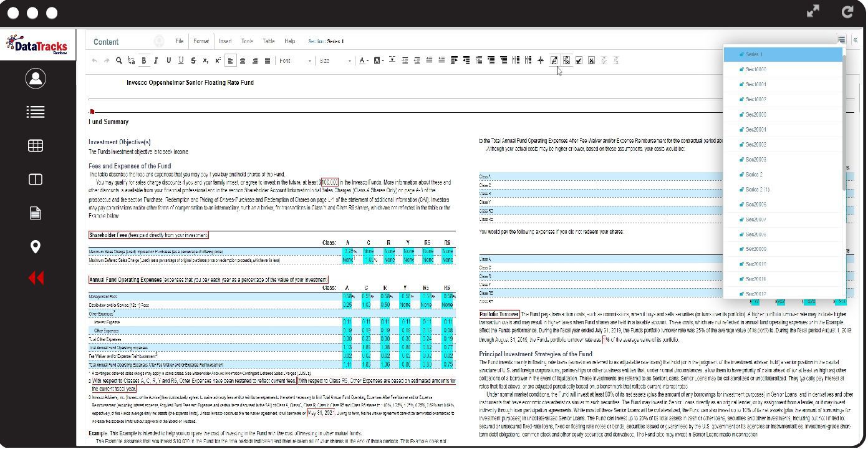Select Series 2 (1) in section list
868x449 pixels.
tap(783, 190)
